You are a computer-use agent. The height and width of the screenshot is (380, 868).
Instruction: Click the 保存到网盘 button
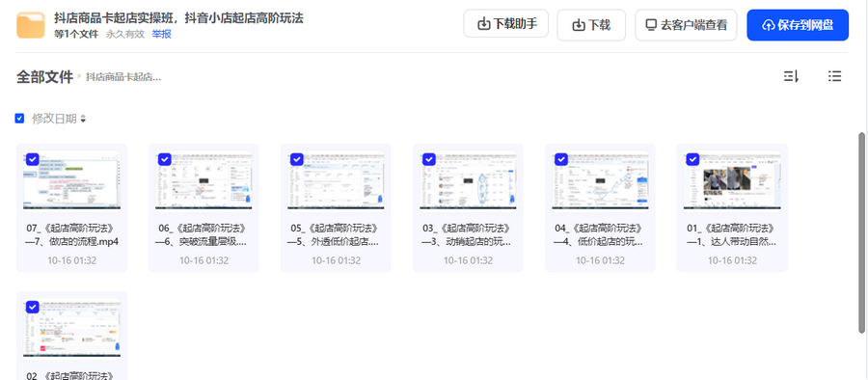798,25
